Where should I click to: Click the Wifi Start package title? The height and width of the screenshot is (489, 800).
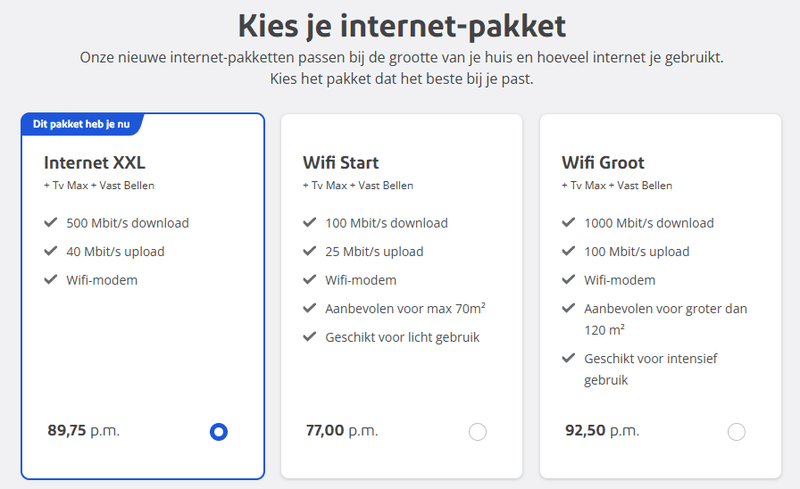[341, 162]
